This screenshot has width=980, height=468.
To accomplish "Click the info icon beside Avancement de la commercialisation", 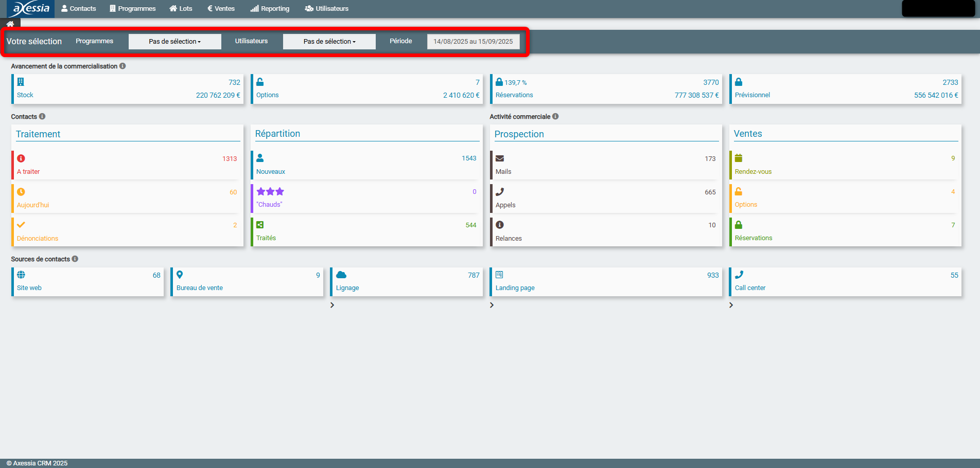I will pos(122,66).
